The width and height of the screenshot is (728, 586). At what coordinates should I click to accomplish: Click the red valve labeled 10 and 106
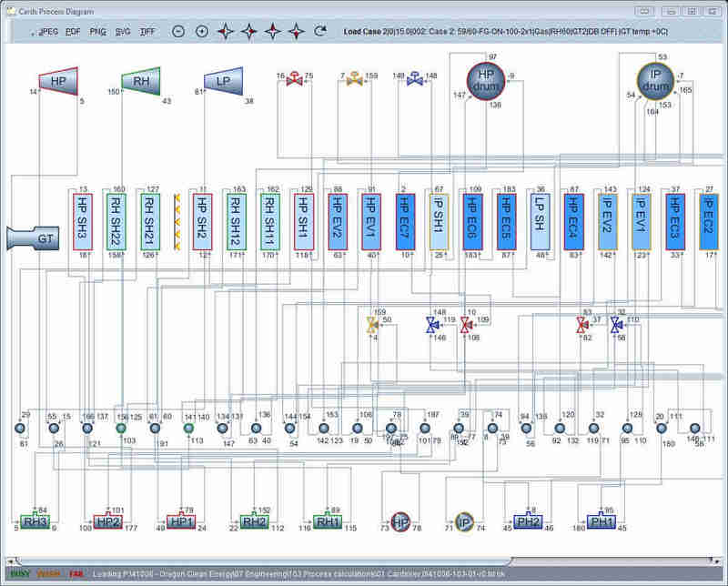(x=466, y=325)
